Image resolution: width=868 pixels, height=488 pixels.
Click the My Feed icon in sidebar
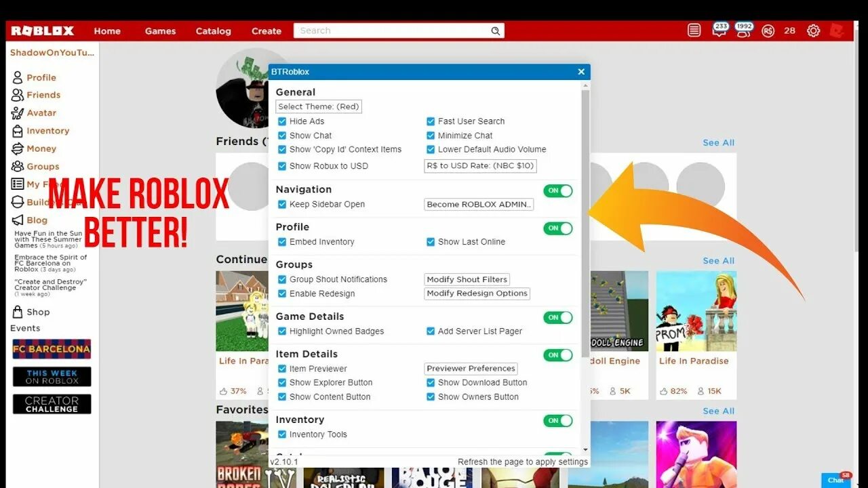pyautogui.click(x=18, y=184)
